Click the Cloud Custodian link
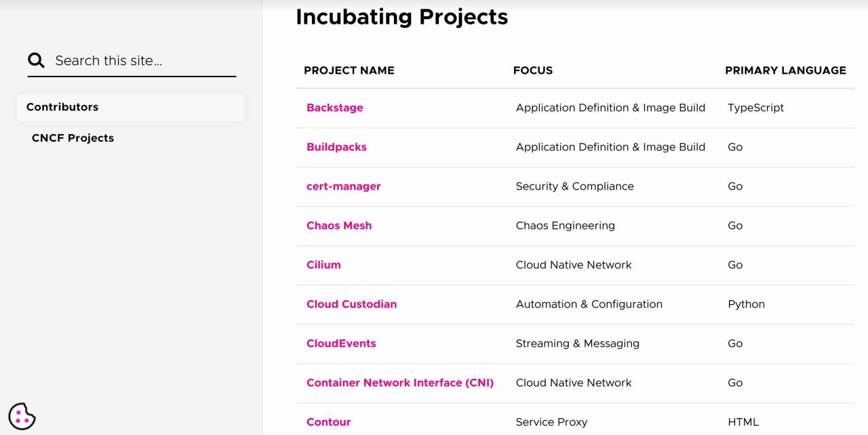 [x=351, y=304]
